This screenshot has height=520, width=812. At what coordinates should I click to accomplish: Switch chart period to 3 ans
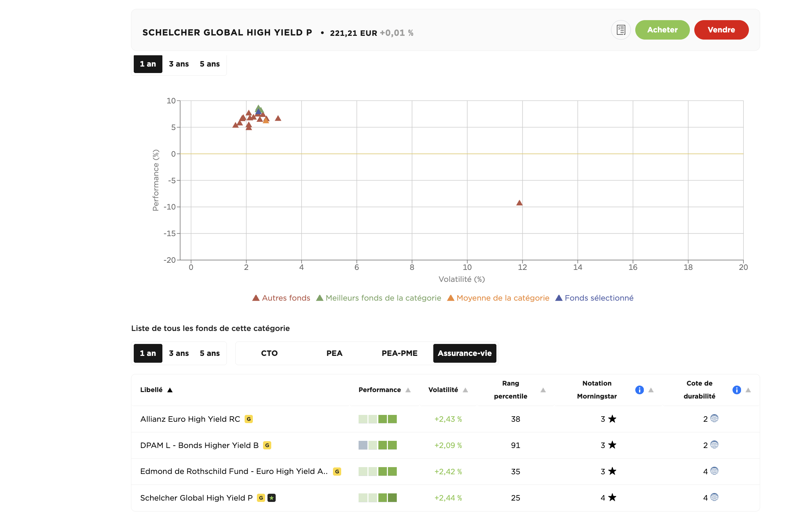pos(179,64)
